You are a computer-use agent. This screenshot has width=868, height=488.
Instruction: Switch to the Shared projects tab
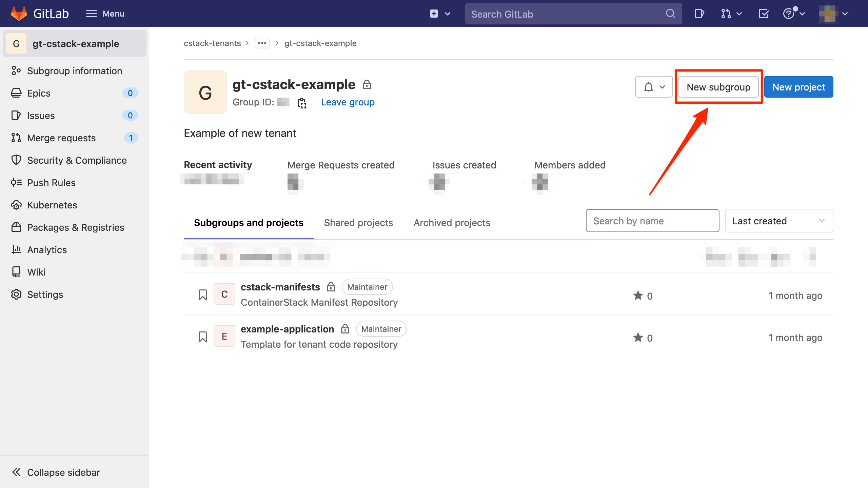[x=358, y=223]
